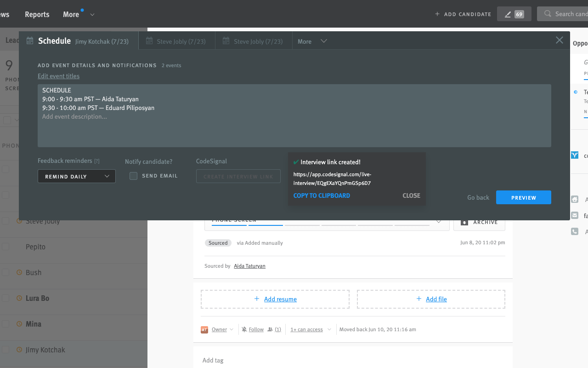Click the Add event description text area
Image resolution: width=588 pixels, height=368 pixels.
[x=294, y=129]
